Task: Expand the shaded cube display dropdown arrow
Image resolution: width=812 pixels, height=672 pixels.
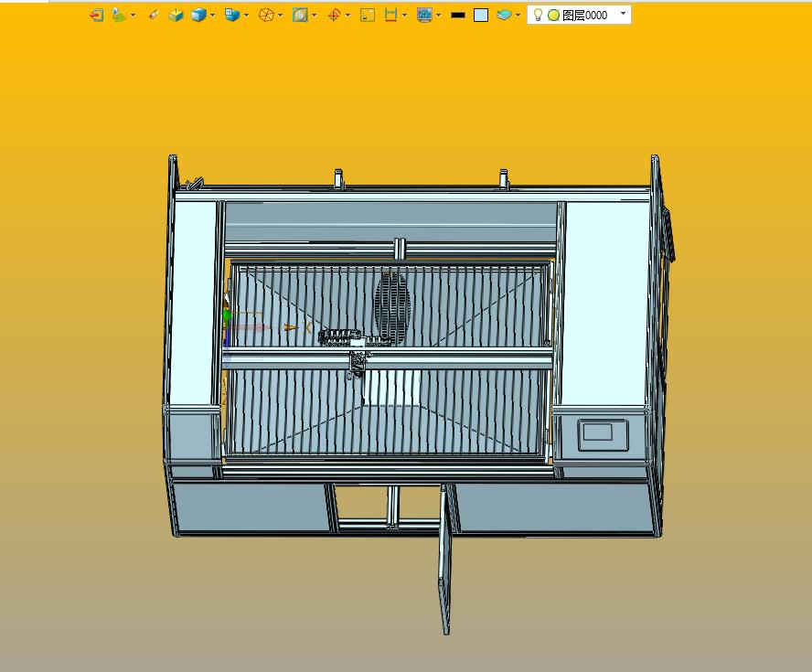Action: click(x=212, y=16)
